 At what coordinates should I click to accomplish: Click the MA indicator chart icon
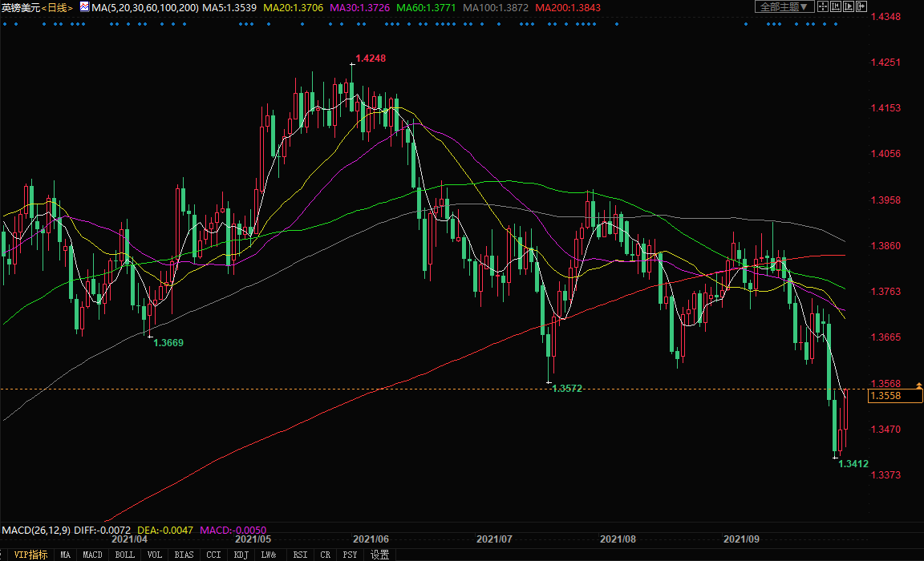tap(84, 7)
